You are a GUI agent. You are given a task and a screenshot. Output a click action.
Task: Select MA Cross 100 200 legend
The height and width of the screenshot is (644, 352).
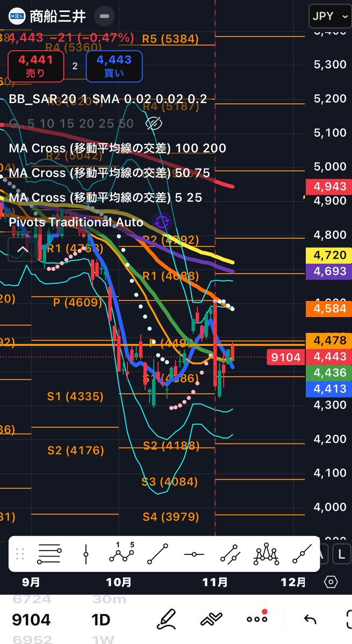pos(117,148)
